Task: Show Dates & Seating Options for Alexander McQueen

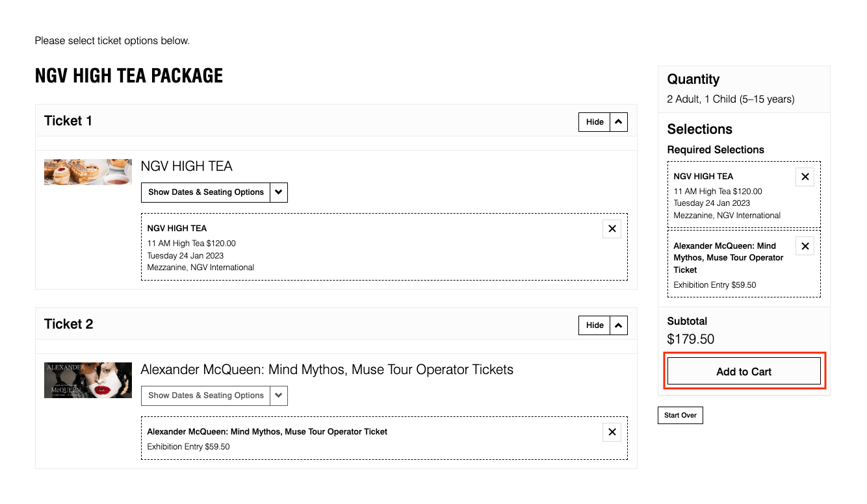Action: [205, 396]
